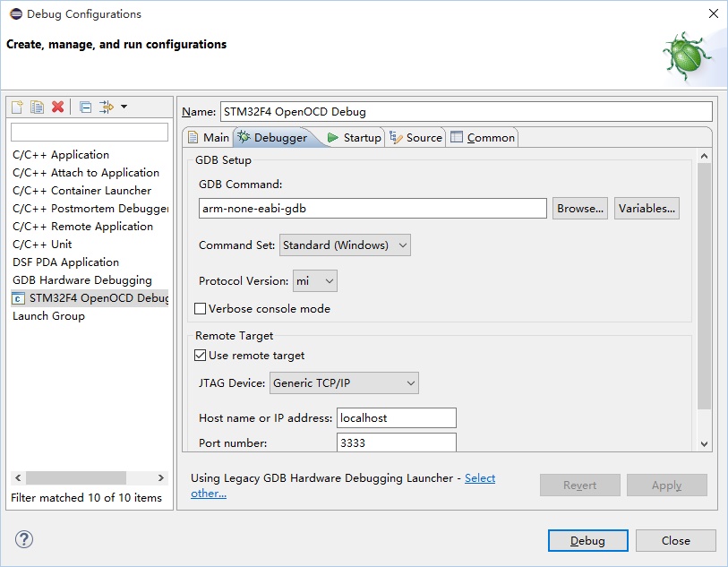This screenshot has width=728, height=567.
Task: Open the Common tab
Action: pos(483,138)
